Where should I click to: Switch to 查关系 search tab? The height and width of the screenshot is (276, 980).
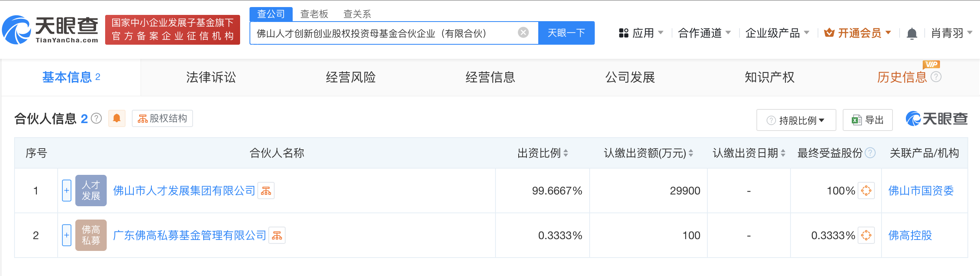pyautogui.click(x=357, y=14)
